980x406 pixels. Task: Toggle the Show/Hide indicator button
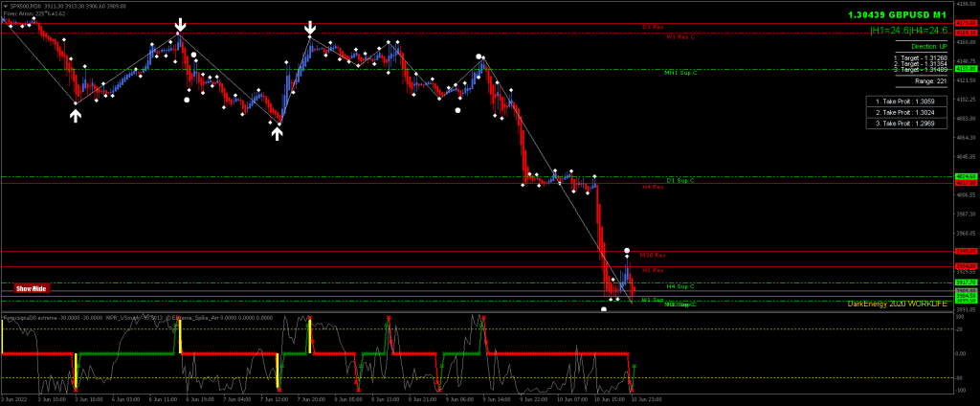[32, 288]
